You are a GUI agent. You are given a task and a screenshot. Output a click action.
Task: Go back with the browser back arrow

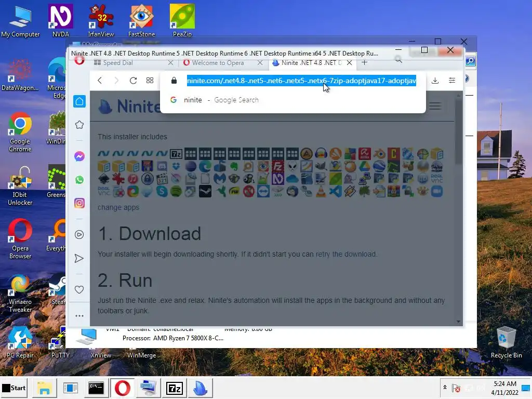(100, 81)
